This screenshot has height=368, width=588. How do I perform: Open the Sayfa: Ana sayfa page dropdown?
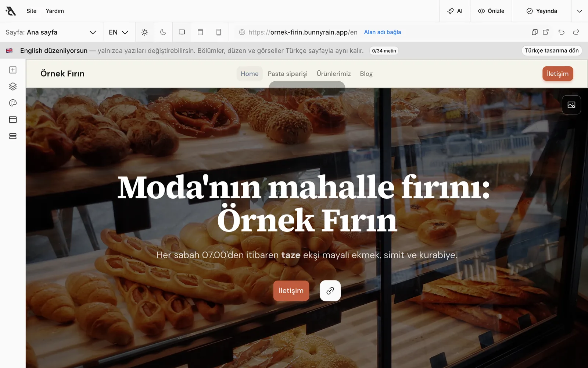coord(51,32)
